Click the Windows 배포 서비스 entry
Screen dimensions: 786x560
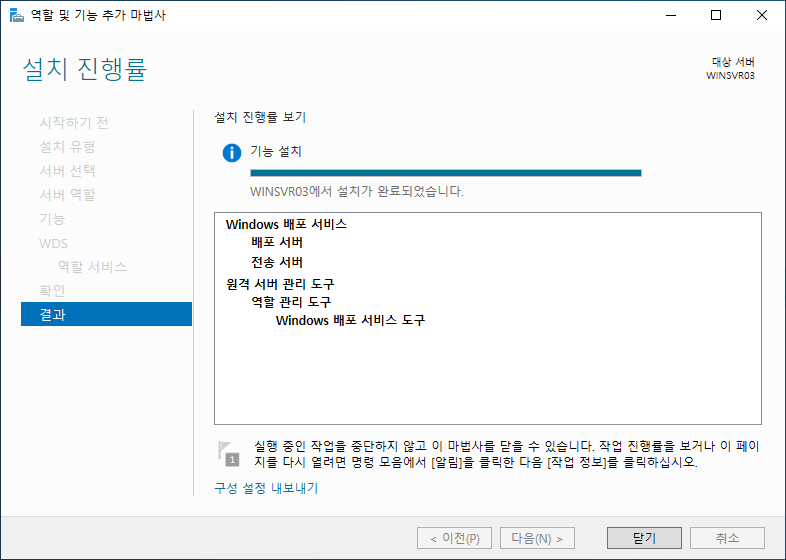click(286, 224)
